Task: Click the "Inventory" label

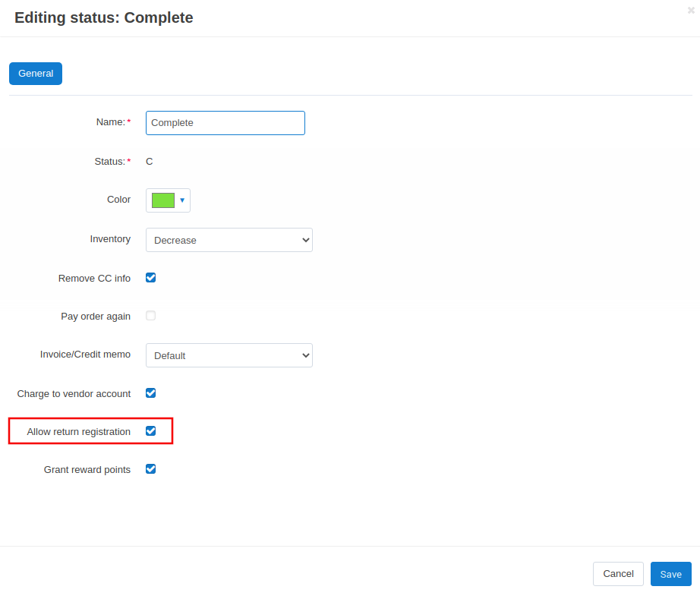Action: (110, 239)
